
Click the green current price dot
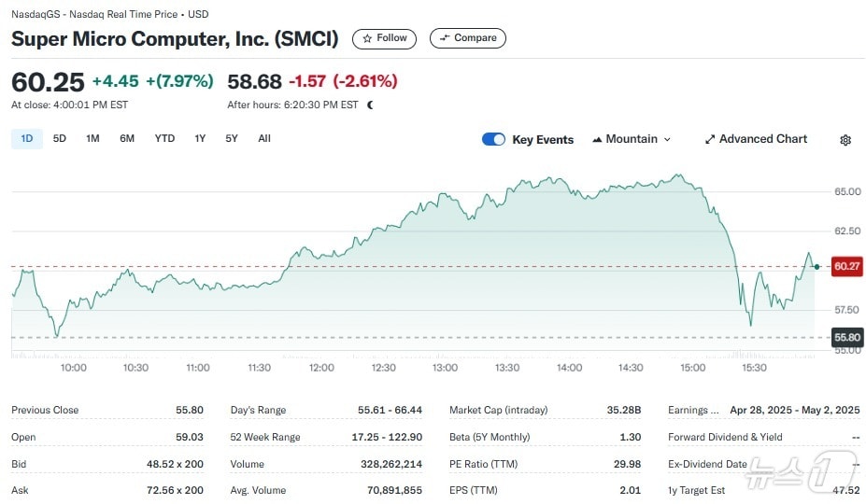pos(817,267)
